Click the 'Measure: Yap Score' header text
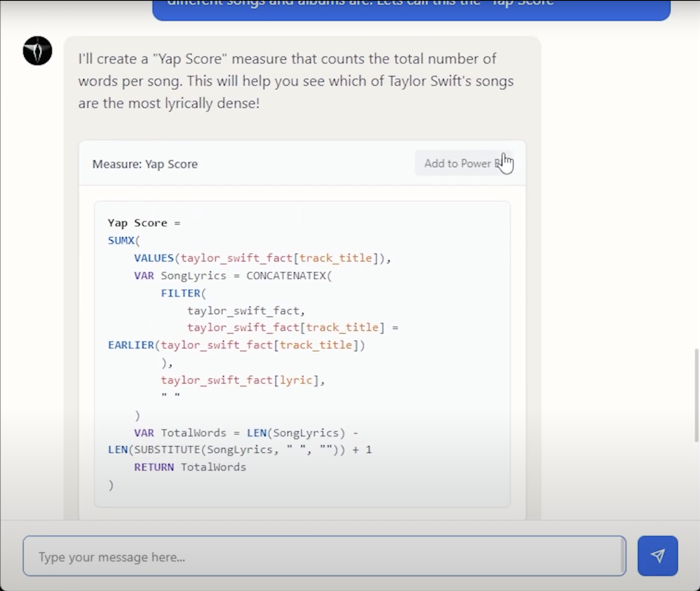 [145, 164]
